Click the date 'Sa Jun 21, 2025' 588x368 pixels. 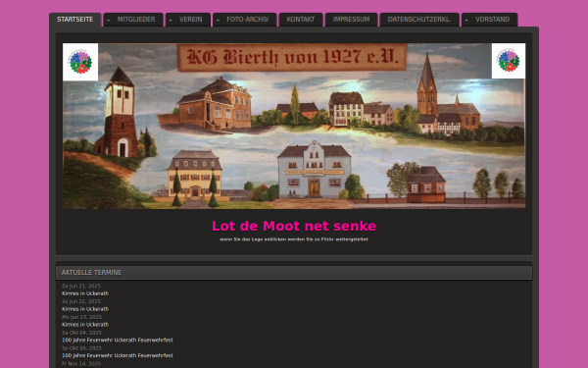tap(81, 287)
